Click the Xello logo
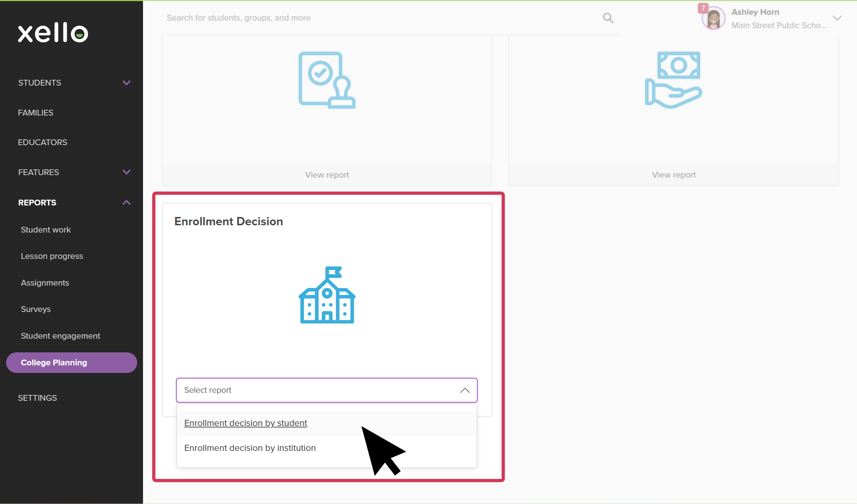 pyautogui.click(x=53, y=32)
